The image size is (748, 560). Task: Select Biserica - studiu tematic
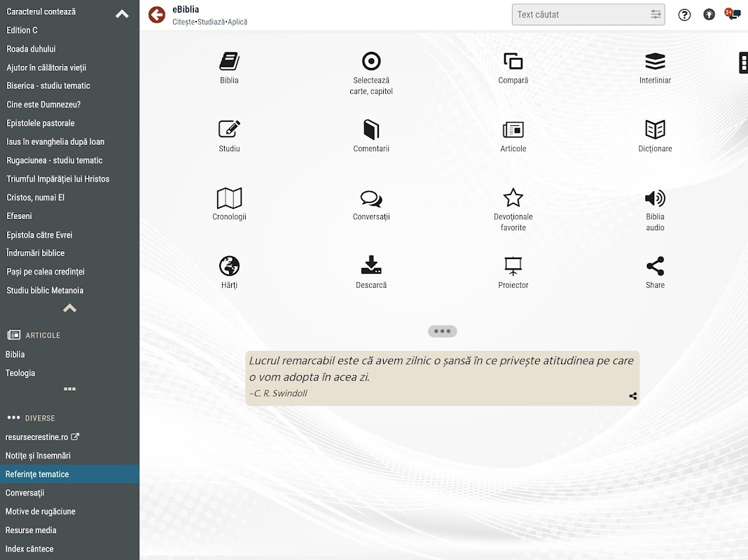(48, 86)
